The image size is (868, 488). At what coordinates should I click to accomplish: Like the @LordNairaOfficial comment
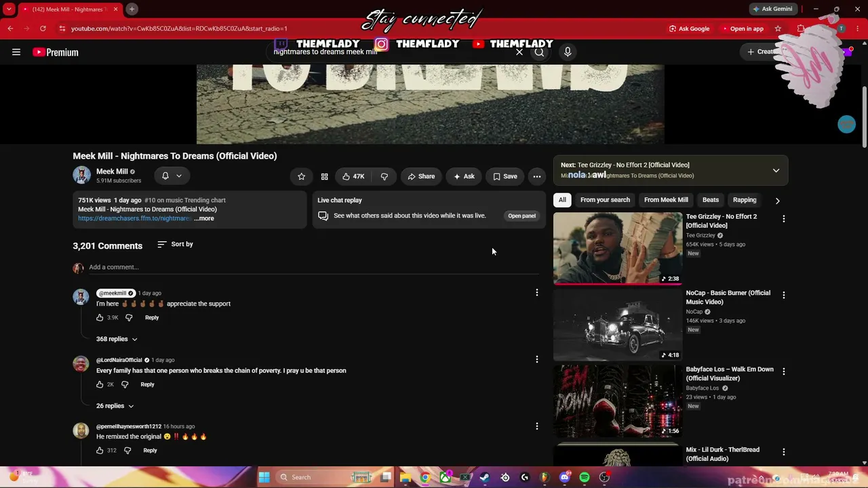[100, 384]
